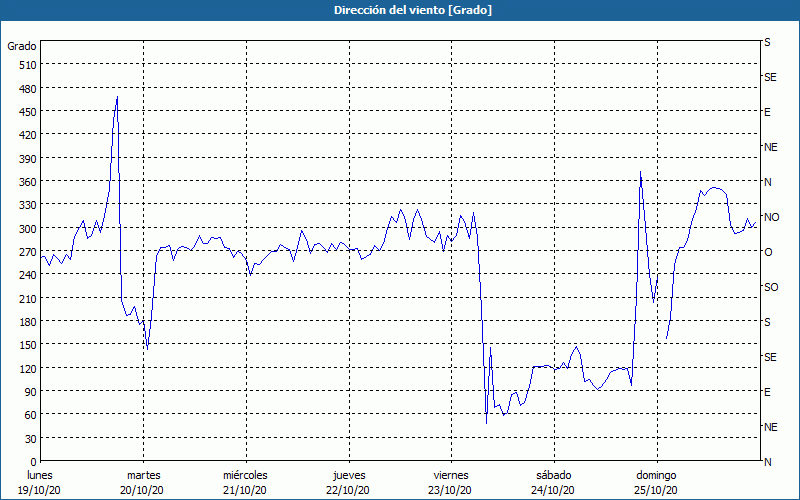The width and height of the screenshot is (800, 500).
Task: Click the Friday minimum of the curve near 50
Action: tap(487, 423)
